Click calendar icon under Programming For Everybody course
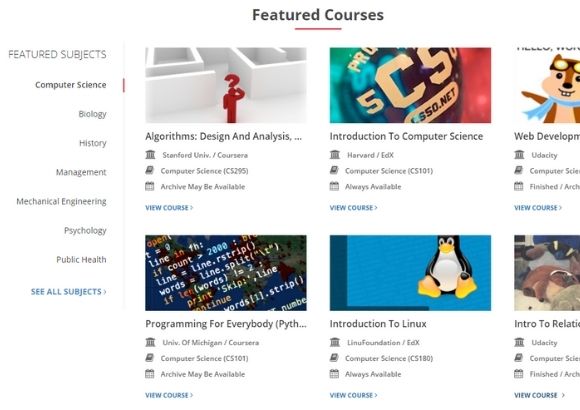The height and width of the screenshot is (410, 580). (x=149, y=374)
